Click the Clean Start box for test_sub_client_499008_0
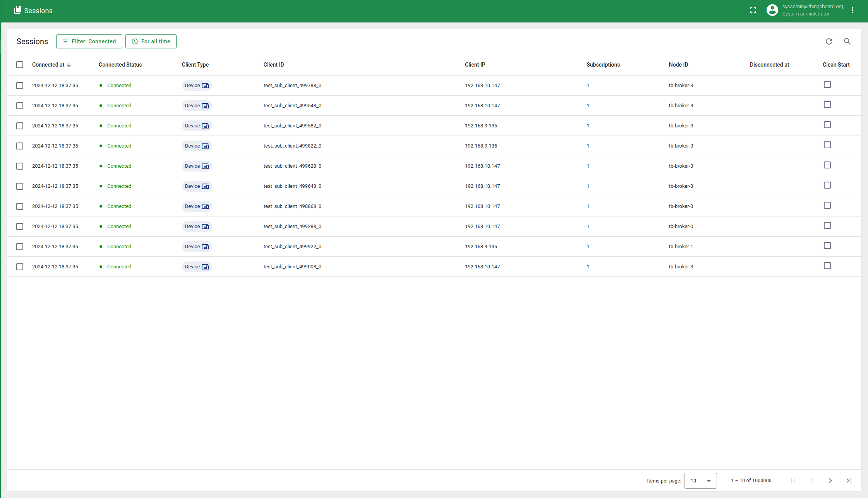The image size is (868, 498). click(x=827, y=266)
